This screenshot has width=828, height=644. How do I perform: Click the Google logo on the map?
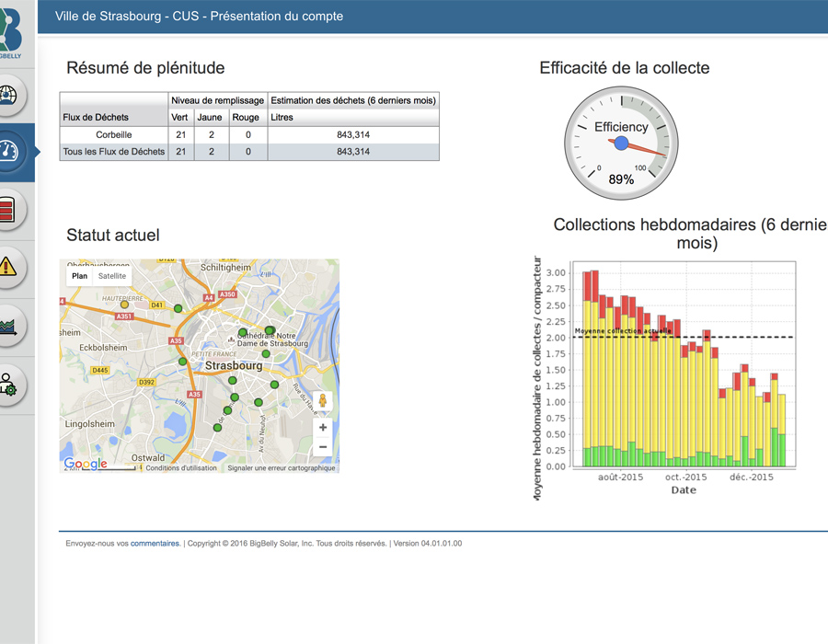(x=86, y=465)
